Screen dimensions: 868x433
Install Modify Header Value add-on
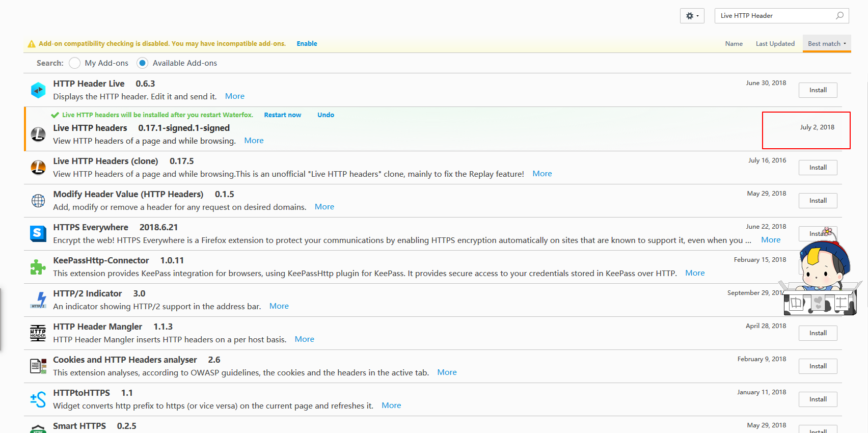pos(818,201)
